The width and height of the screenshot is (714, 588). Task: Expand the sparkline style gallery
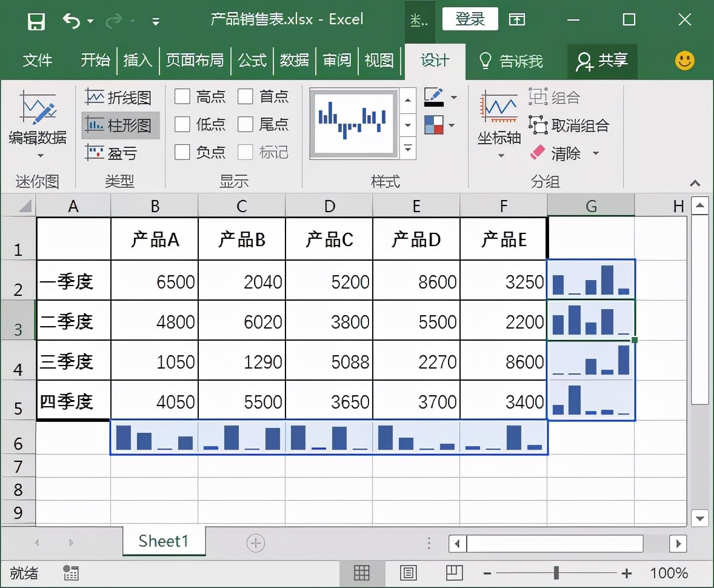409,149
